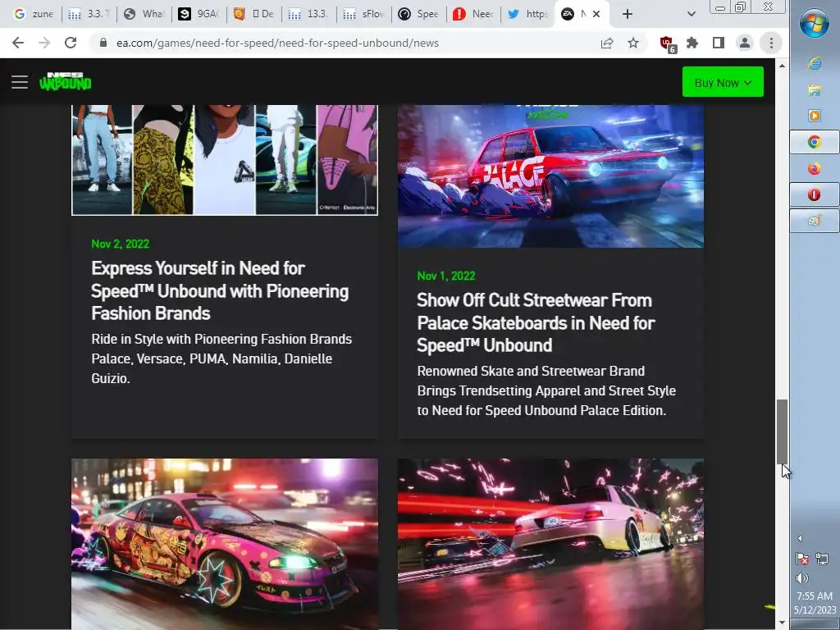Viewport: 840px width, 630px height.
Task: Open the Windows Start menu
Action: pyautogui.click(x=815, y=24)
